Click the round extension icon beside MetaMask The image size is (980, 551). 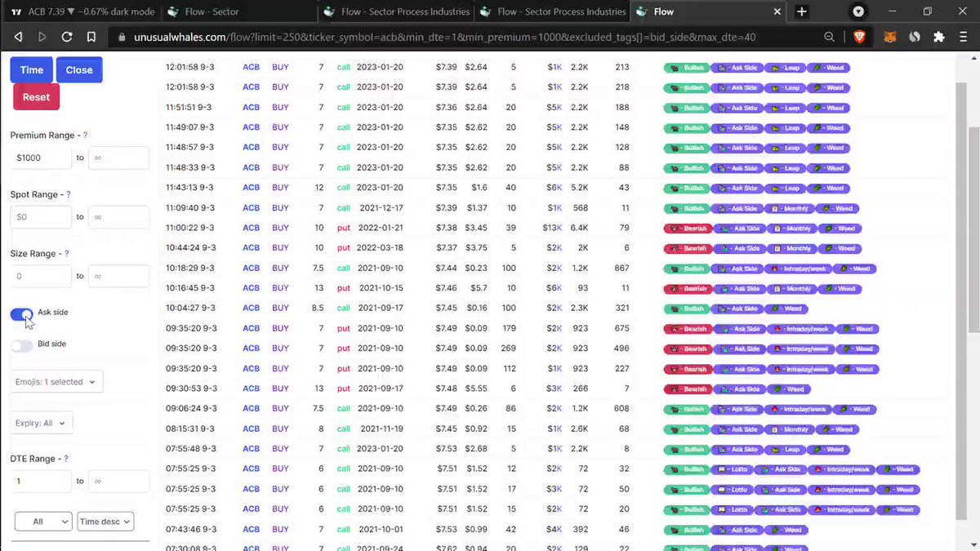915,37
